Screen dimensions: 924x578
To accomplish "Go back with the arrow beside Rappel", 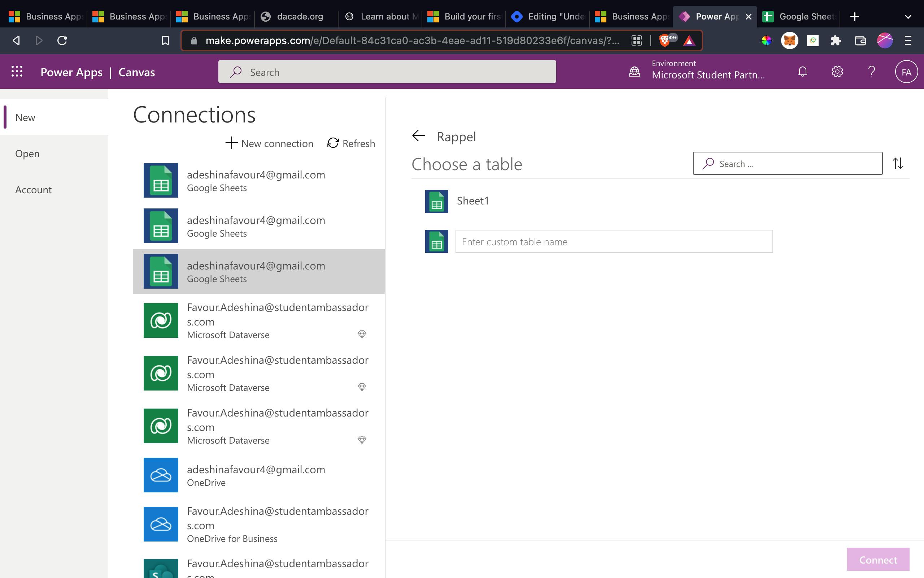I will point(419,136).
